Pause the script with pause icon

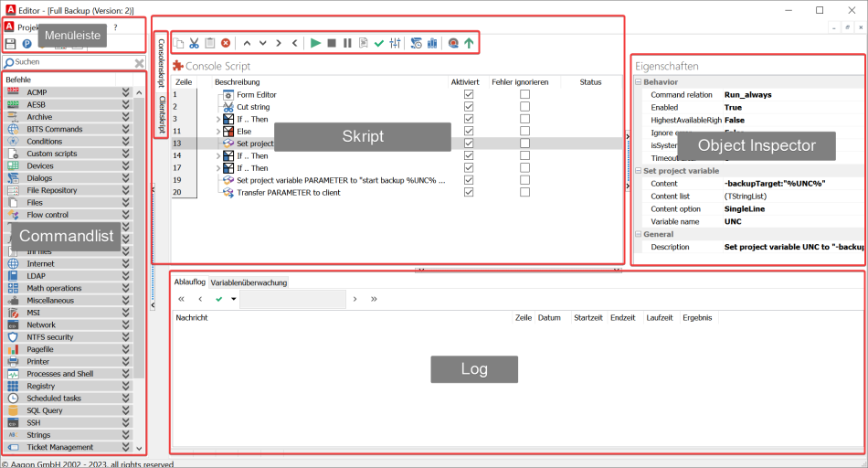point(347,43)
